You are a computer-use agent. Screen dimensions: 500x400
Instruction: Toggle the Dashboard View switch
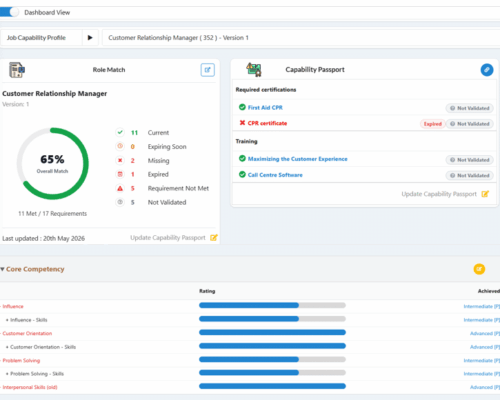(9, 12)
